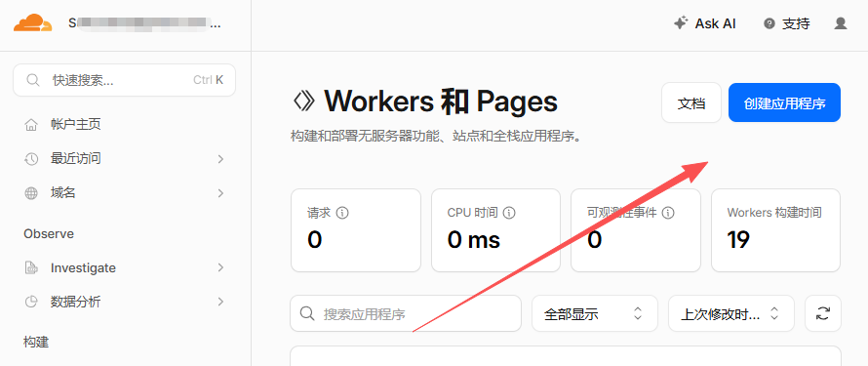
Task: Click the 请求 stat card value 0
Action: (x=314, y=240)
